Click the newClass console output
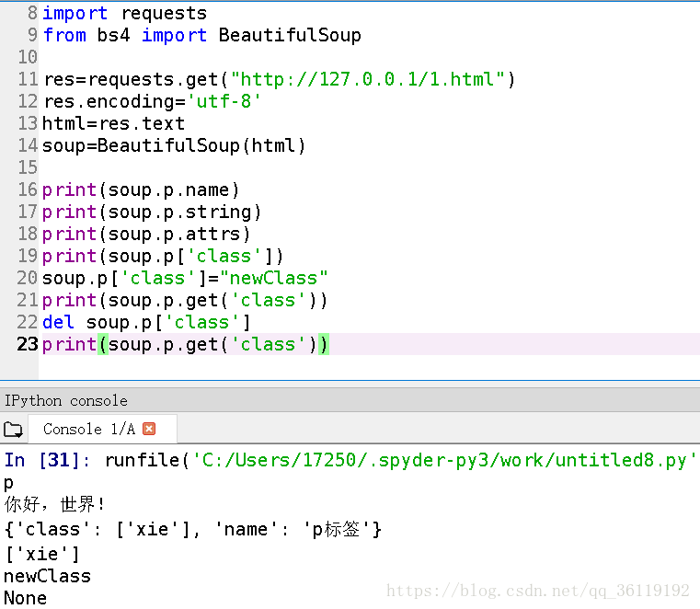The image size is (700, 609). [47, 576]
